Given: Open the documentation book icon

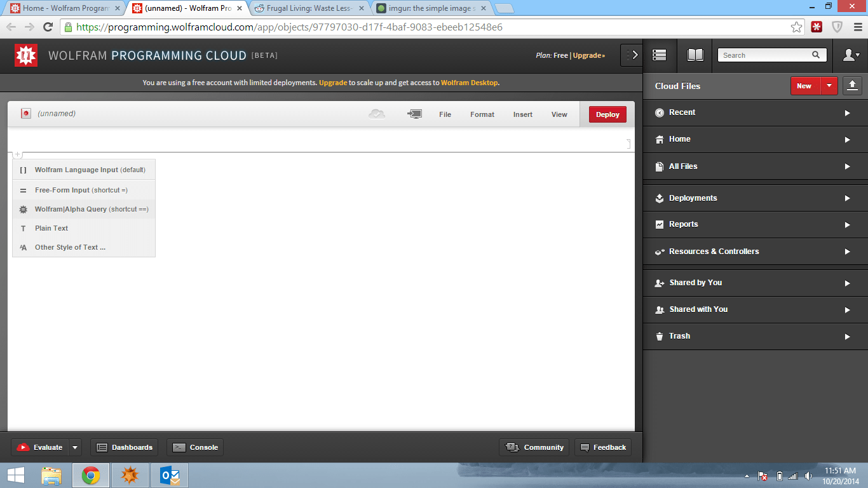Looking at the screenshot, I should coord(695,55).
